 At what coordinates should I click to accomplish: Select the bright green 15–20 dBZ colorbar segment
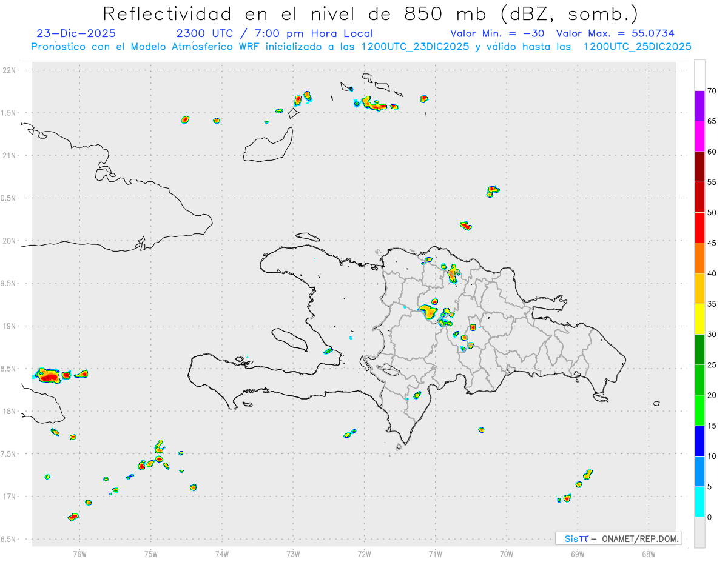(699, 410)
